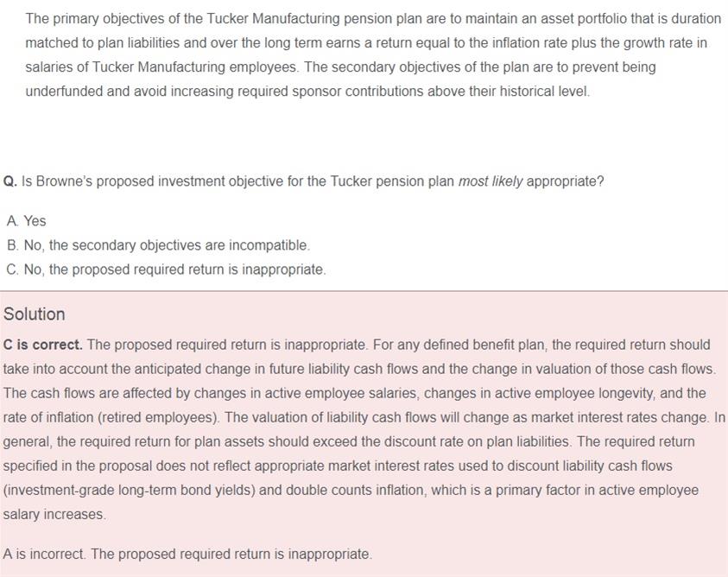Click the 'underfunded and avoid increasing' passage line
This screenshot has width=728, height=577.
pyautogui.click(x=307, y=91)
